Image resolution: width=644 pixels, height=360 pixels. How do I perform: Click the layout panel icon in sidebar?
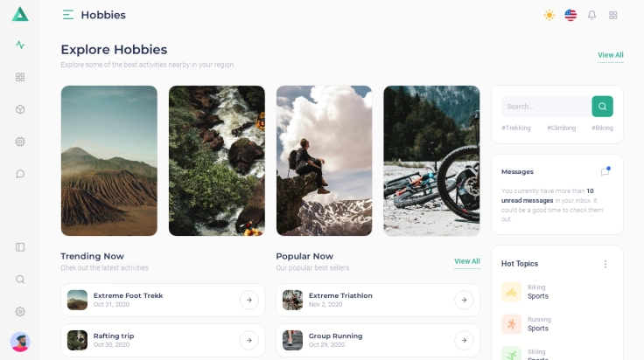coord(20,246)
